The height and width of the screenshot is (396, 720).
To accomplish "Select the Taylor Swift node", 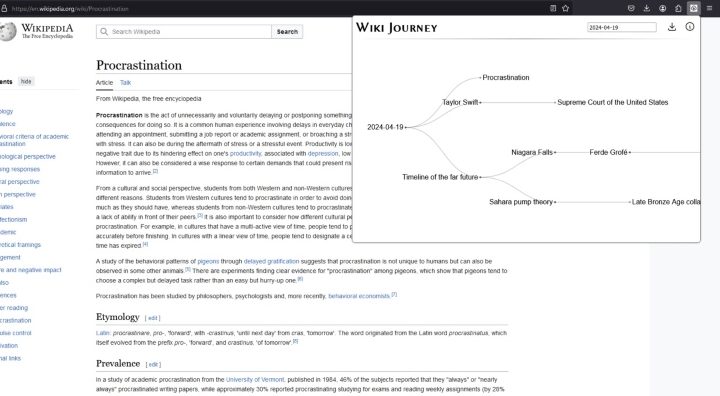I will (460, 102).
